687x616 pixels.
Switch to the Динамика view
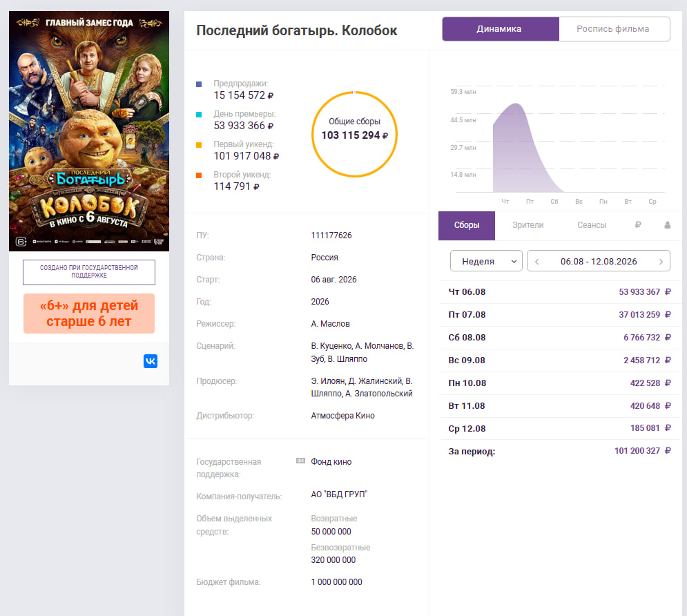(x=501, y=29)
